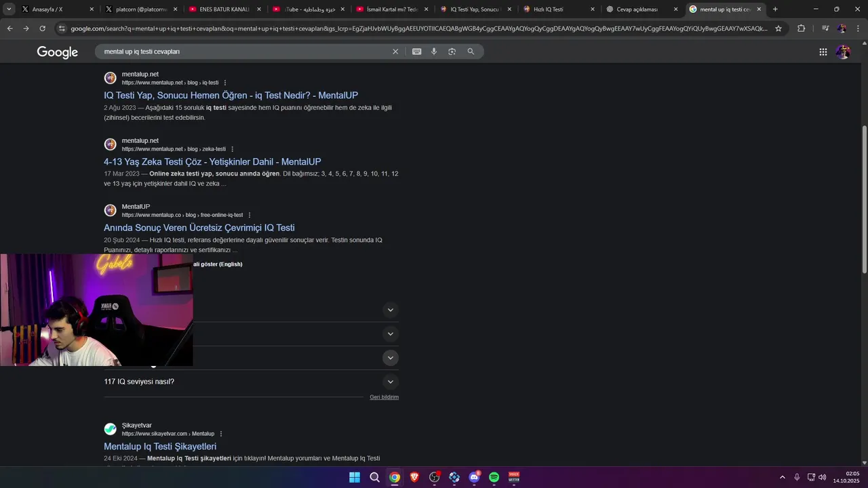Click the Şikayetvar site favicon

(x=110, y=429)
